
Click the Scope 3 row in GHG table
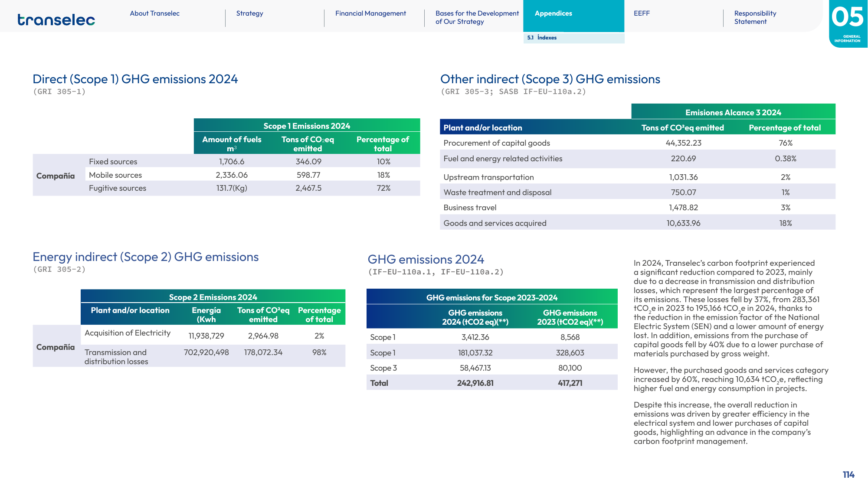click(x=492, y=368)
